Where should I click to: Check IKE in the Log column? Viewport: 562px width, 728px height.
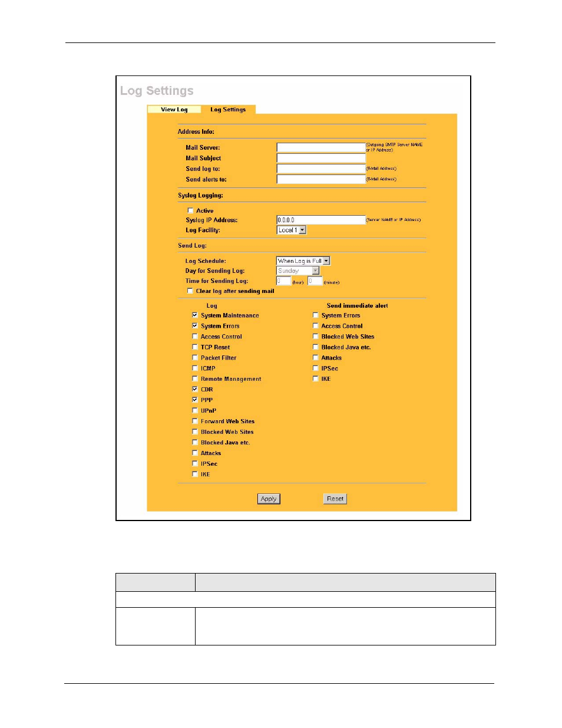(x=195, y=475)
